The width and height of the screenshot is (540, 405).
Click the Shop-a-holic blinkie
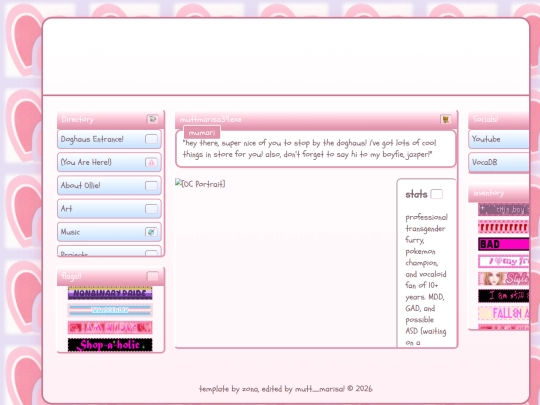coord(110,345)
